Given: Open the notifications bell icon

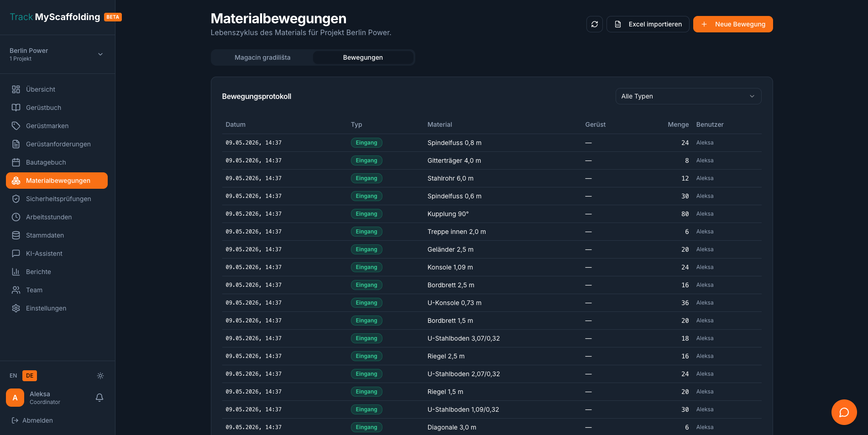Looking at the screenshot, I should pyautogui.click(x=99, y=398).
